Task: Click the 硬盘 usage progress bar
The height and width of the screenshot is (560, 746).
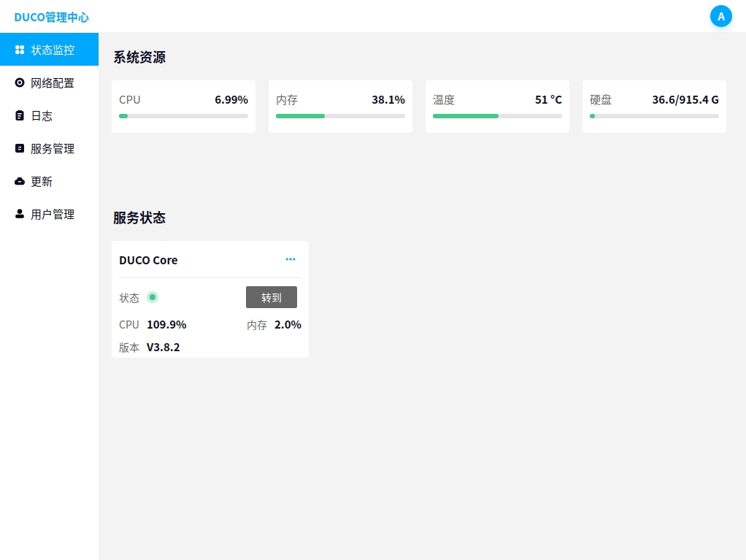Action: [654, 116]
